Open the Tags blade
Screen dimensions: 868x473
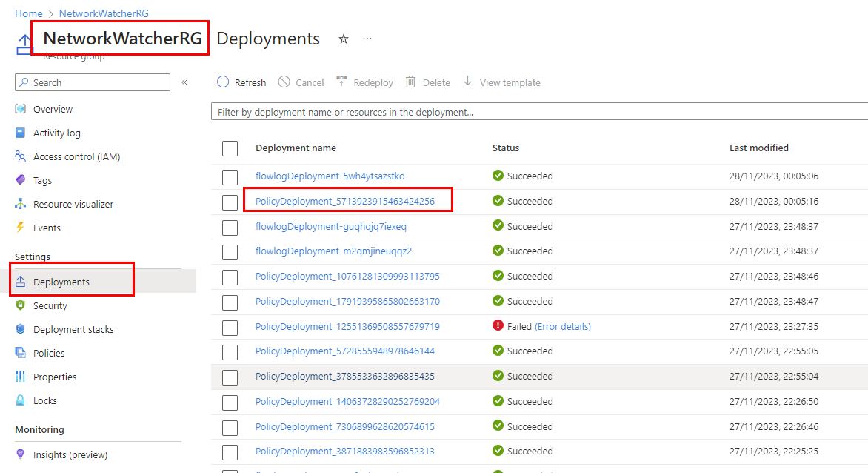coord(46,179)
